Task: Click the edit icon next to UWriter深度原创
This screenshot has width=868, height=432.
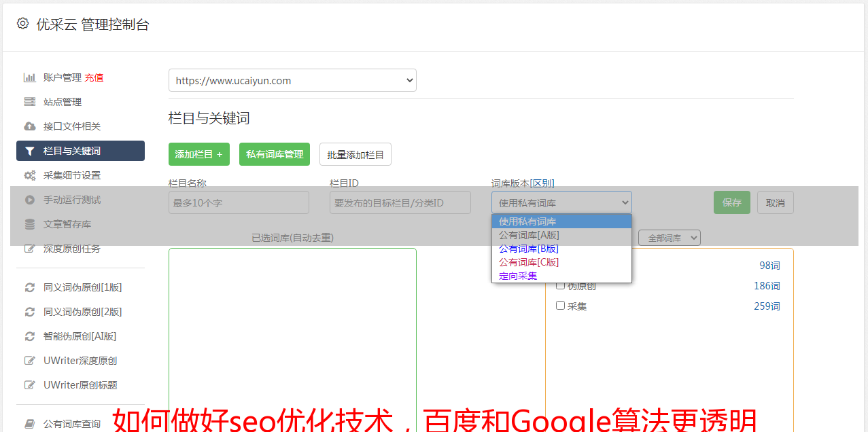Action: 30,361
